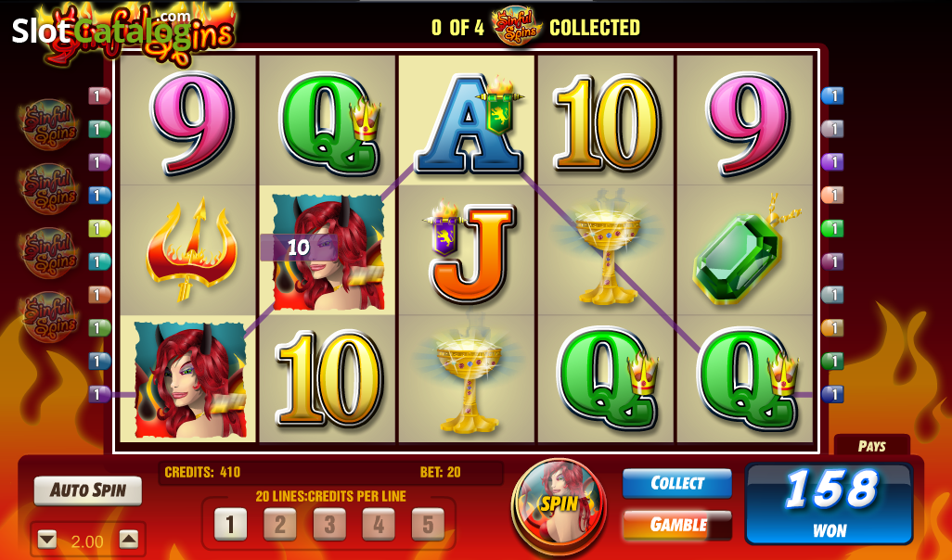Increase coin value with up arrow
The width and height of the screenshot is (952, 560).
pyautogui.click(x=128, y=540)
